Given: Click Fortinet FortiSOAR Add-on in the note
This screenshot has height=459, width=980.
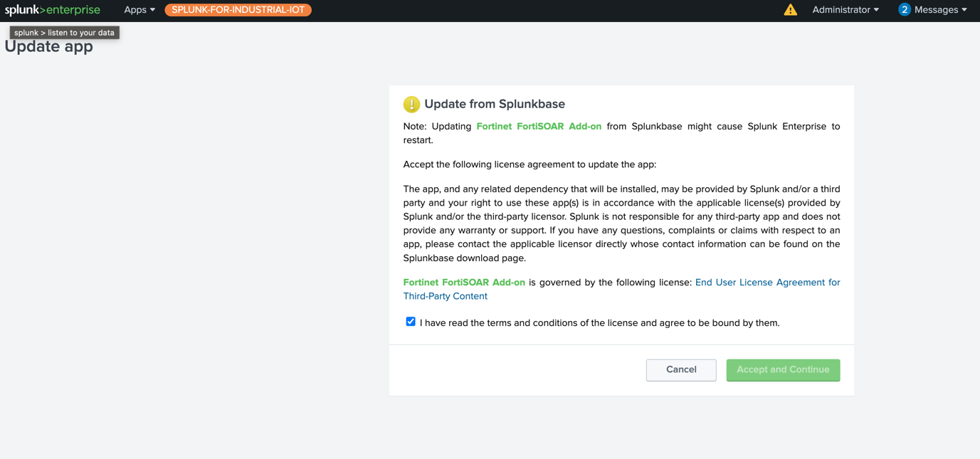Looking at the screenshot, I should 539,127.
